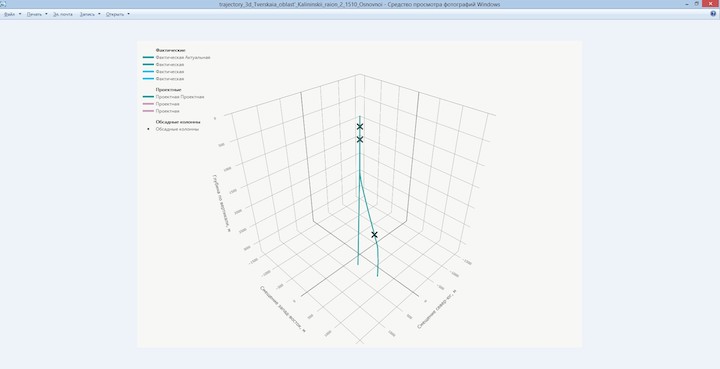Click the photo viewer app icon in title bar

pos(3,4)
